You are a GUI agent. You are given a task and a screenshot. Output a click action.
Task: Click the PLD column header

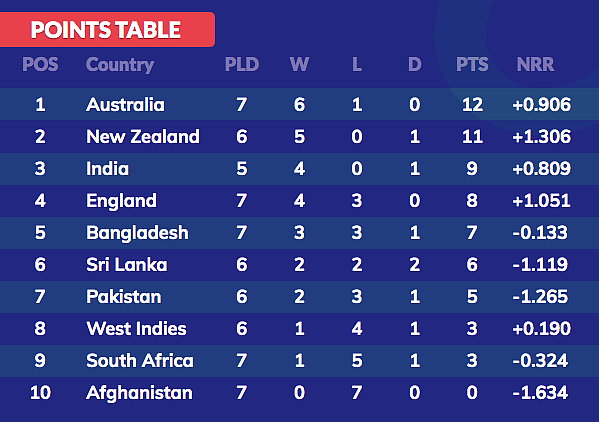pyautogui.click(x=242, y=64)
